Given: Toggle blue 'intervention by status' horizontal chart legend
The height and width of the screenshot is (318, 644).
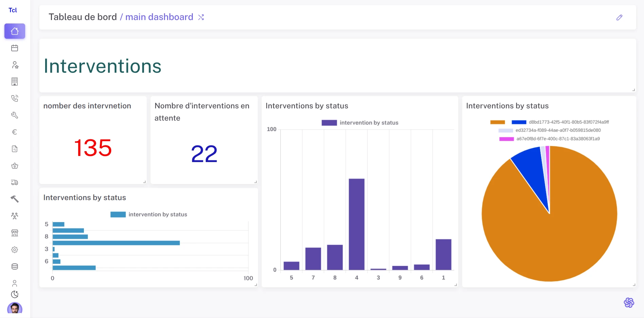Looking at the screenshot, I should point(149,214).
